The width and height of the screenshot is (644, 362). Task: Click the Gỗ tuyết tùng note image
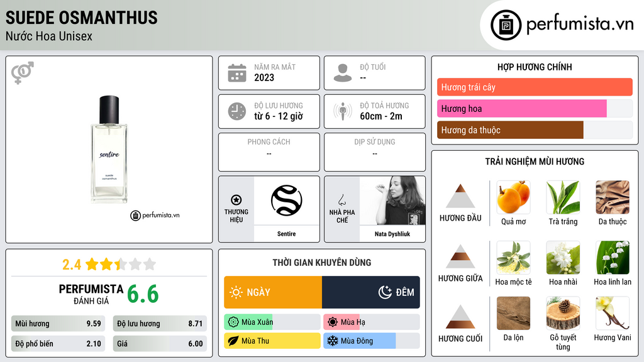(x=563, y=314)
